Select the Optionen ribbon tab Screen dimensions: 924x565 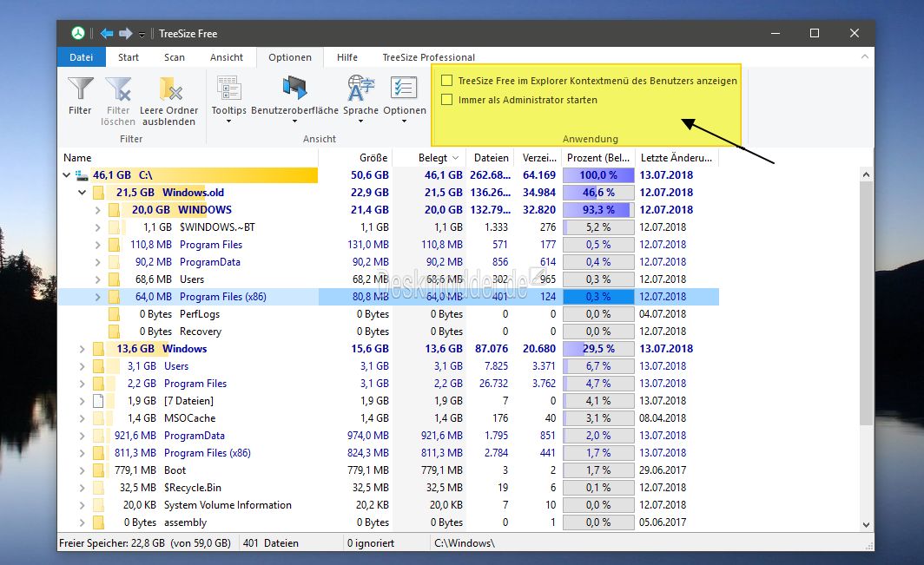[x=290, y=57]
